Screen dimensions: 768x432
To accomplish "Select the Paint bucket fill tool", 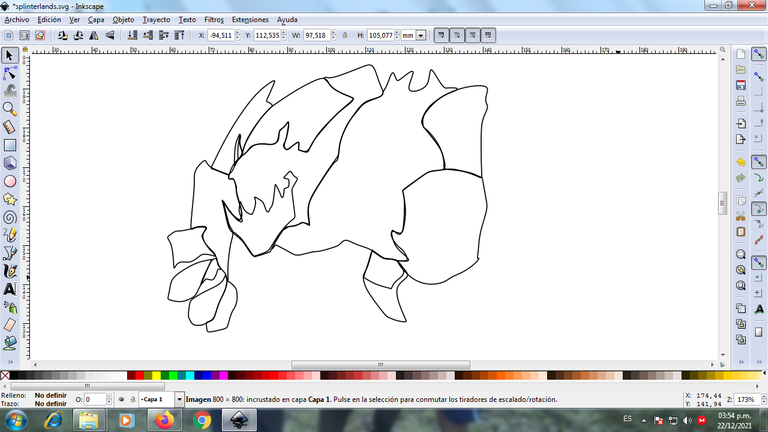I will pyautogui.click(x=9, y=343).
